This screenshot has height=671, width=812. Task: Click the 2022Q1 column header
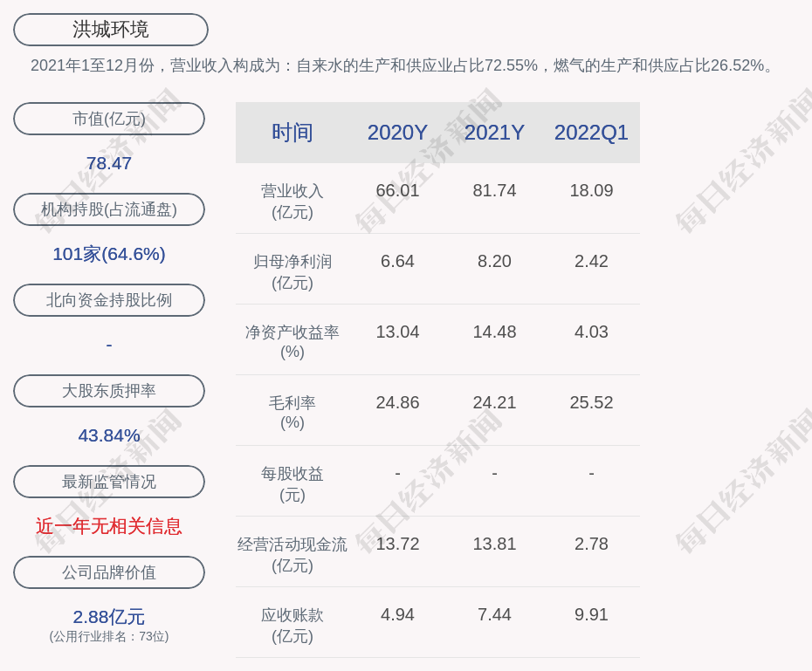[x=591, y=133]
